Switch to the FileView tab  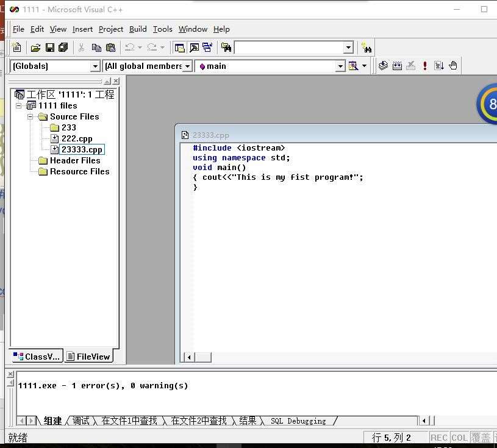89,357
